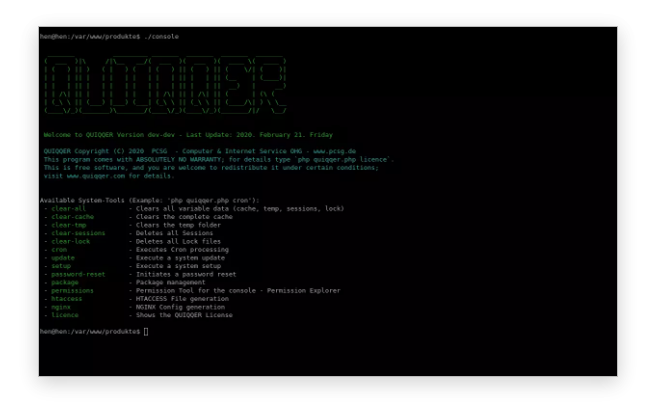Click the nginx command name
657x415 pixels.
(60, 306)
